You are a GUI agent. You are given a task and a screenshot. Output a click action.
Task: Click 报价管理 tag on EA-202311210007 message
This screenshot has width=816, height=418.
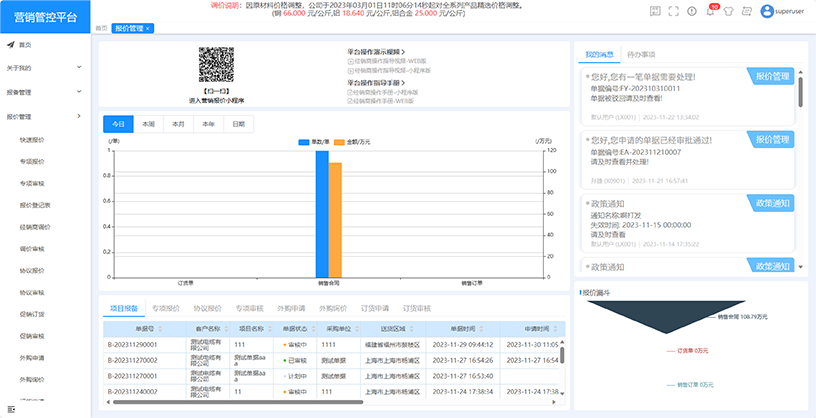771,140
